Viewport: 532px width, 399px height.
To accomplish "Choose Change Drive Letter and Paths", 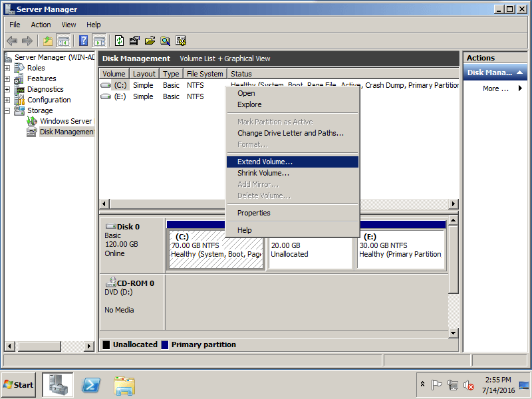I will (293, 133).
